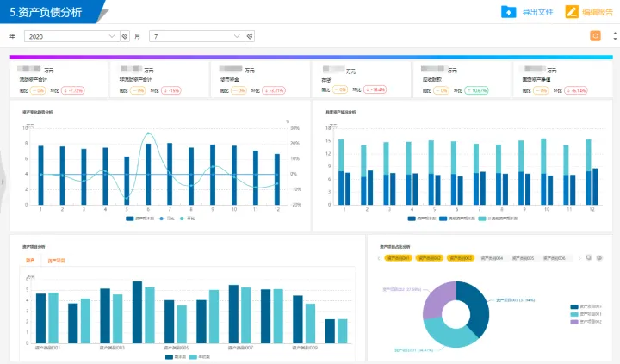Toggle first dark blue legend in monthly asset chart
The height and width of the screenshot is (364, 620).
tap(422, 219)
